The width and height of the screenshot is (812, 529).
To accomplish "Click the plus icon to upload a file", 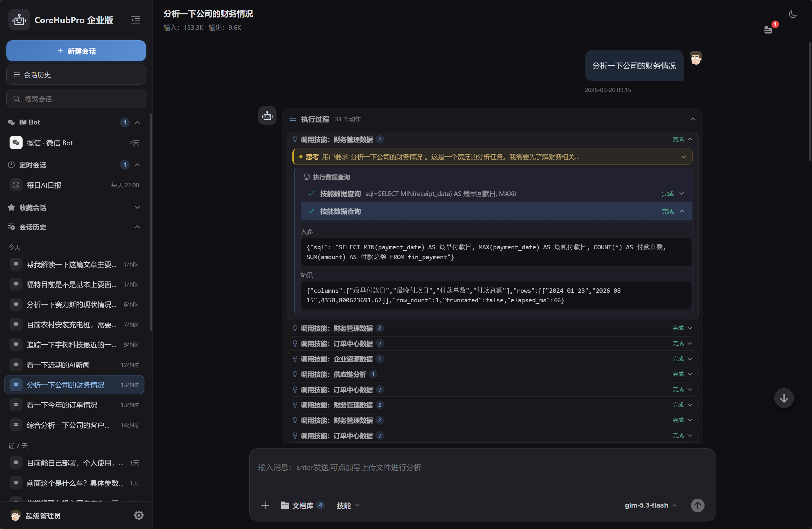I will coord(265,505).
